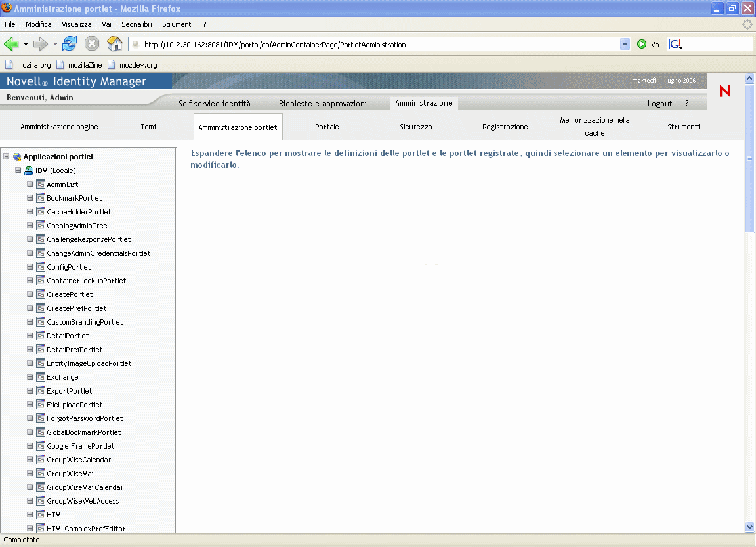
Task: Click the GroupWiseMail portlet icon
Action: coord(41,474)
